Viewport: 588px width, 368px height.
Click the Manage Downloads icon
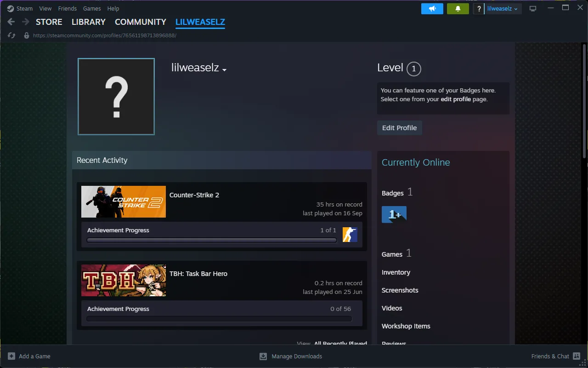click(x=263, y=356)
